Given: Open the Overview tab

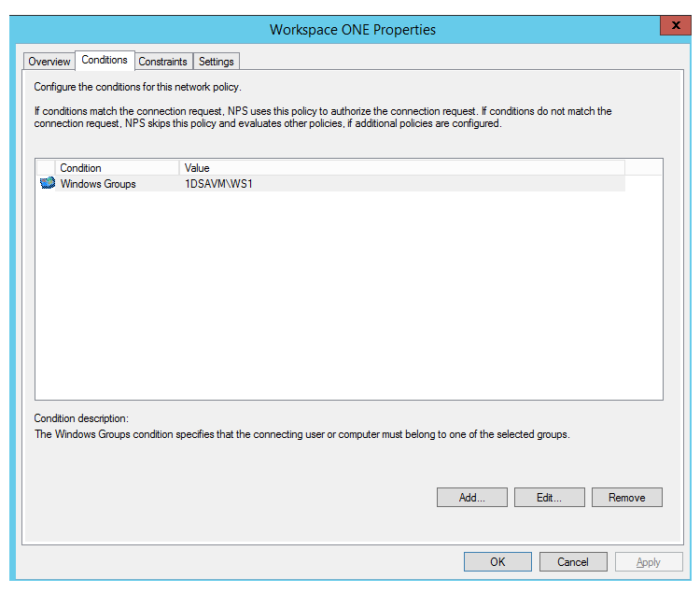Looking at the screenshot, I should (x=49, y=62).
